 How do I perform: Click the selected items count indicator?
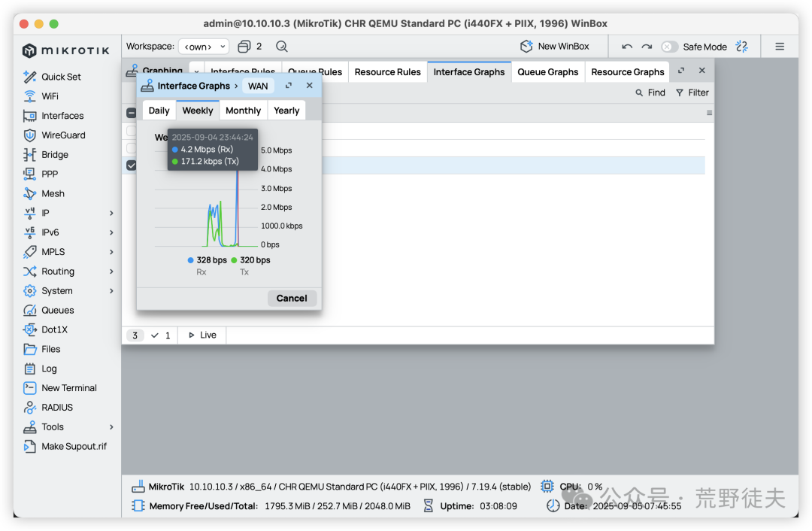(161, 335)
